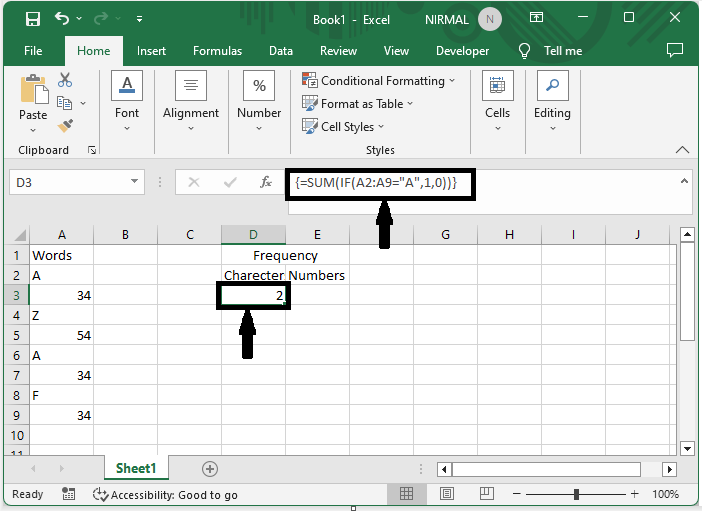Open the Conditional Formatting menu

pyautogui.click(x=378, y=81)
